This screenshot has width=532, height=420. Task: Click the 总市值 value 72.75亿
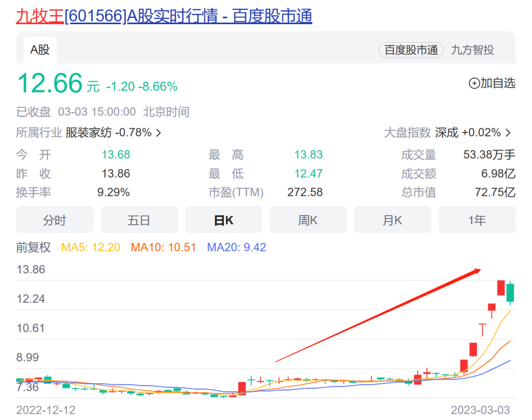point(495,193)
